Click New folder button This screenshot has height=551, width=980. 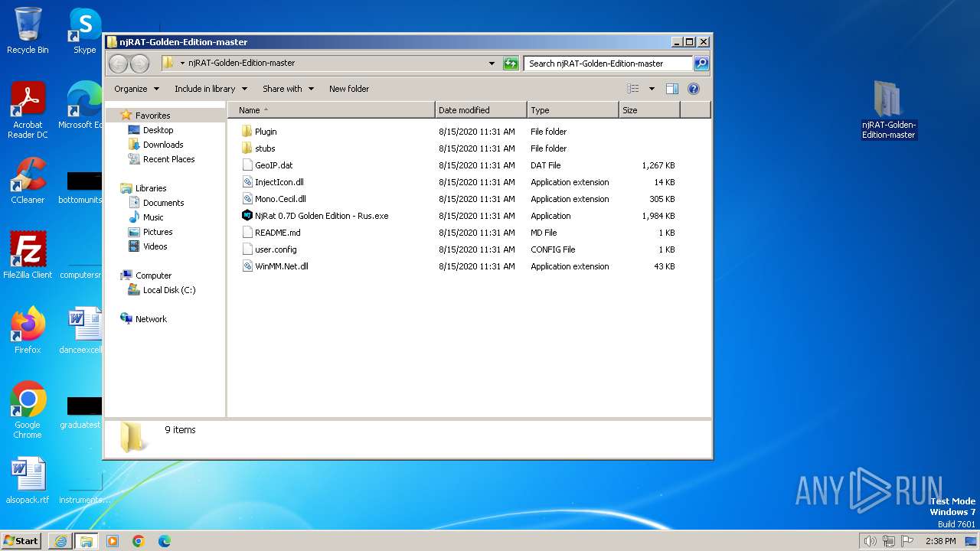point(349,89)
